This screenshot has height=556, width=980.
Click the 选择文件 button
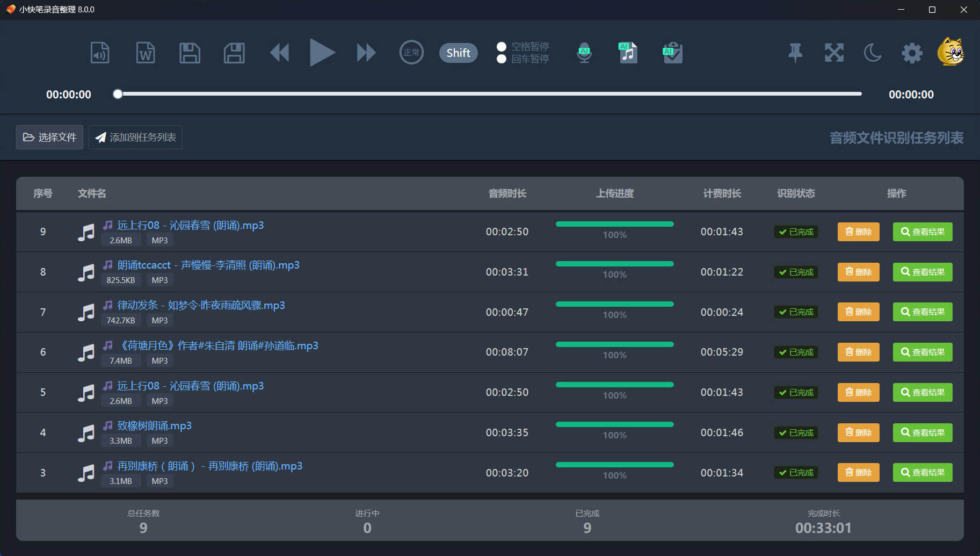click(x=49, y=138)
